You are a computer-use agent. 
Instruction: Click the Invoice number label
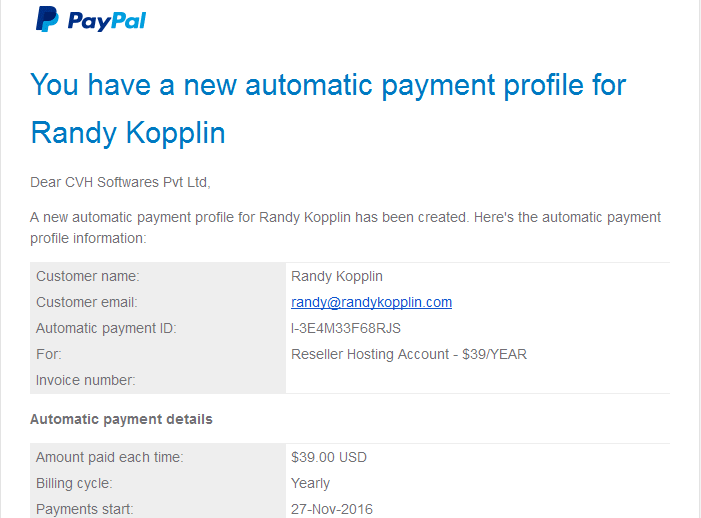pyautogui.click(x=85, y=380)
